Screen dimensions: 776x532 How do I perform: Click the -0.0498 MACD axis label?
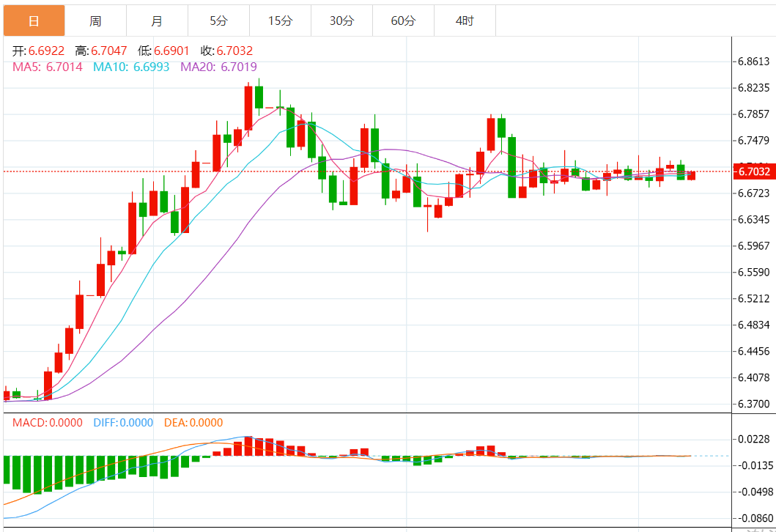pyautogui.click(x=755, y=492)
